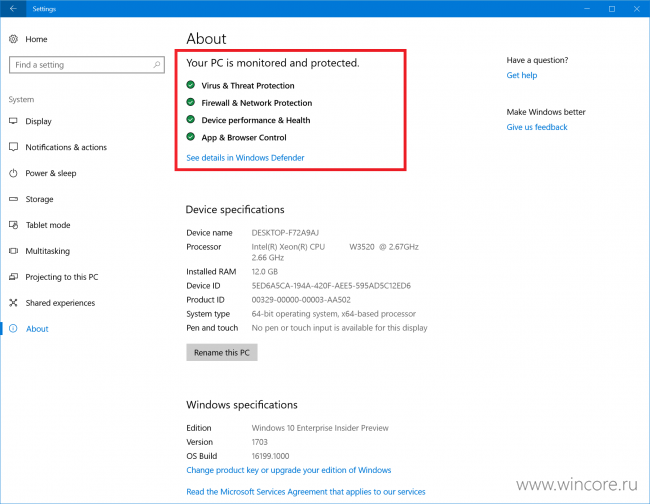Click the Notifications & actions icon
Image resolution: width=650 pixels, height=504 pixels.
click(13, 147)
